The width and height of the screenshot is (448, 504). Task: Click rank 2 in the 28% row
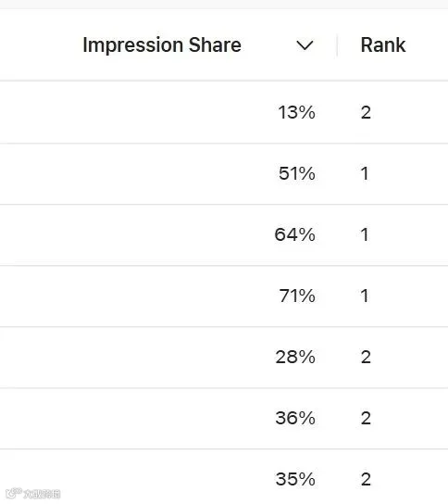coord(366,357)
